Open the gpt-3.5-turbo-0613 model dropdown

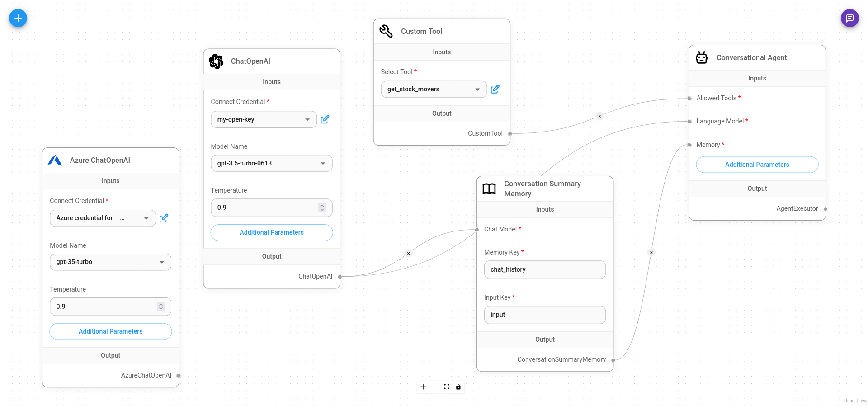point(272,163)
